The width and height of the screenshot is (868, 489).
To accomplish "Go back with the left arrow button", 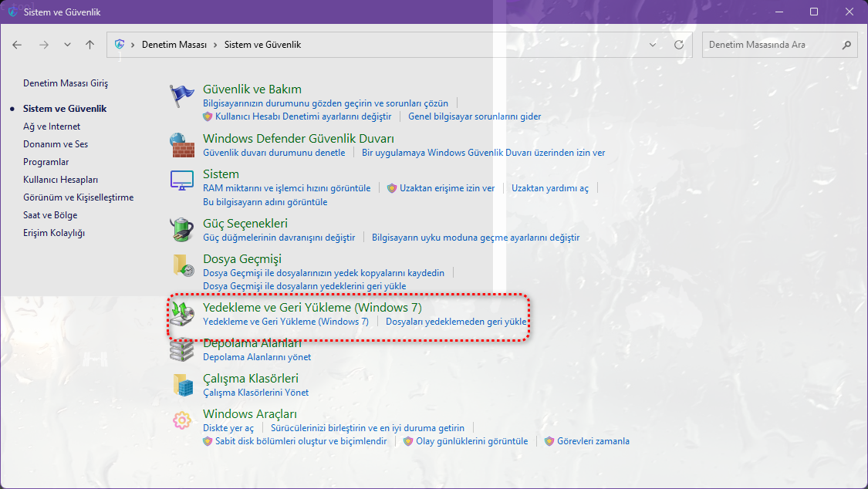I will [x=17, y=45].
